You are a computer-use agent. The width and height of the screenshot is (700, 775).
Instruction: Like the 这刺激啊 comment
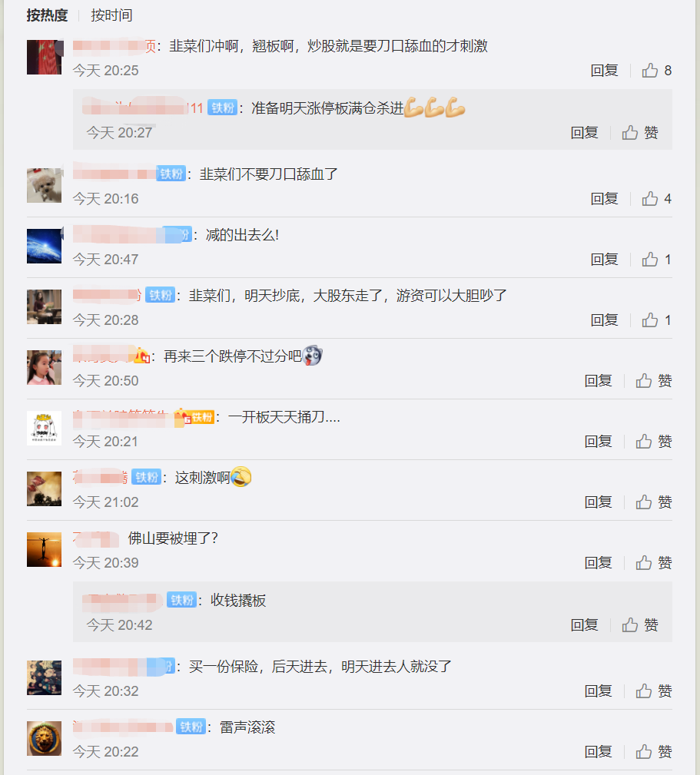point(654,502)
